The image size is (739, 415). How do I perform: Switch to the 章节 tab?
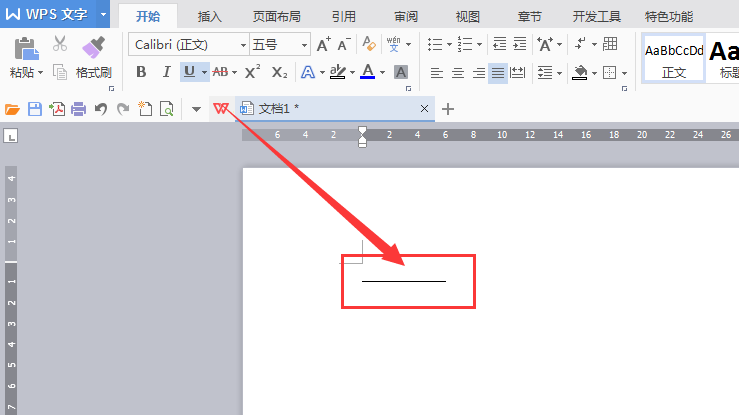(529, 16)
